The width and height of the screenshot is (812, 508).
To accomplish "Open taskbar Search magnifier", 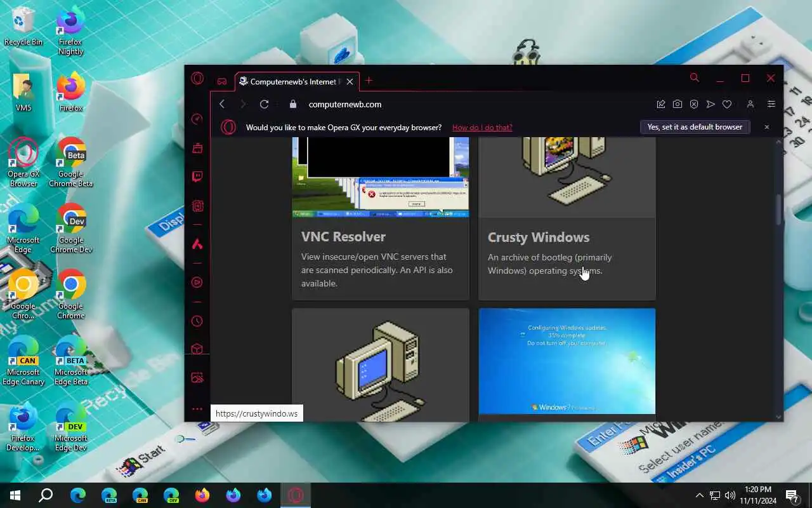I will [x=46, y=495].
